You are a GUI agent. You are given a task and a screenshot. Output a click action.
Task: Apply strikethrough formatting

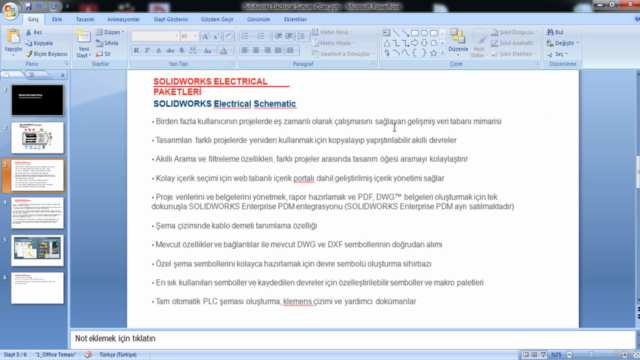tap(170, 50)
